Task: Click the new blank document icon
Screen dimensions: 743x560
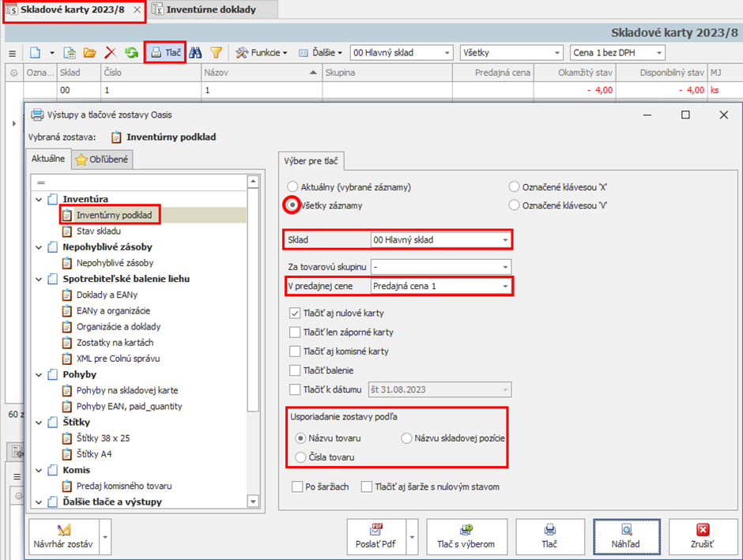Action: click(x=35, y=53)
